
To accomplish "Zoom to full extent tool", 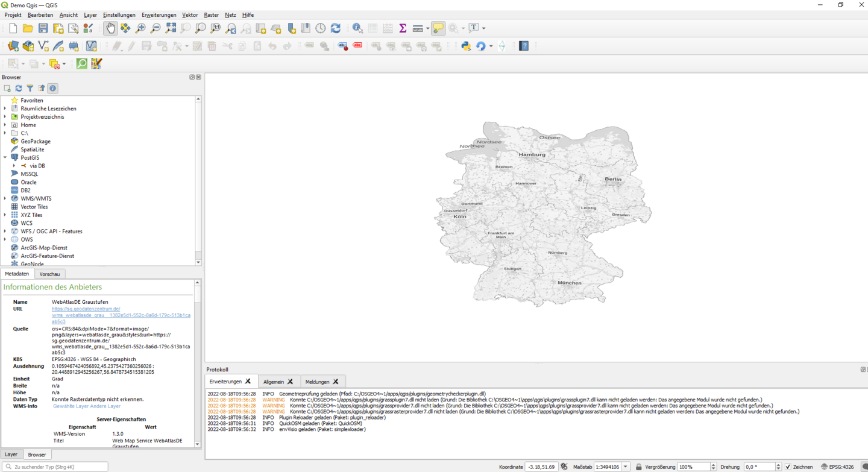I will (171, 28).
